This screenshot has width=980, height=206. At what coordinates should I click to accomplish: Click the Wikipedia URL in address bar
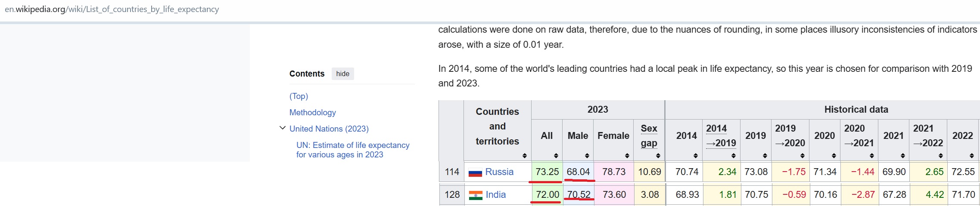pos(112,9)
